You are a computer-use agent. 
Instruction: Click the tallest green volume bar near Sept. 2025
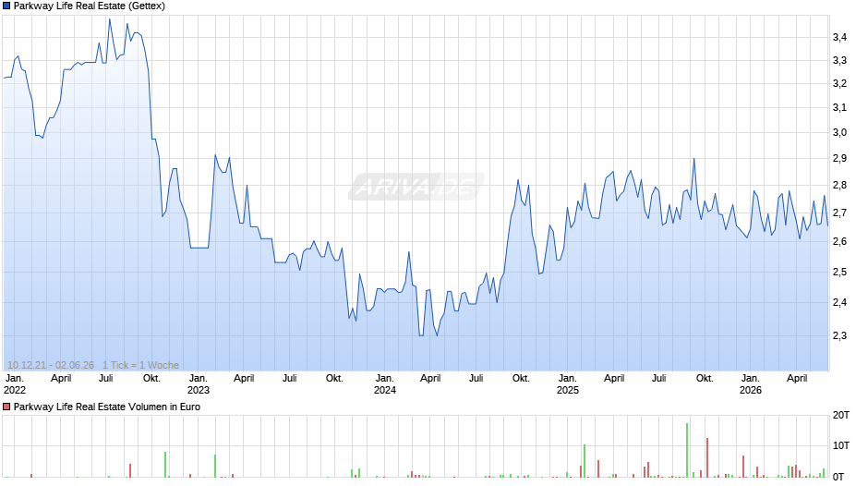coord(687,451)
